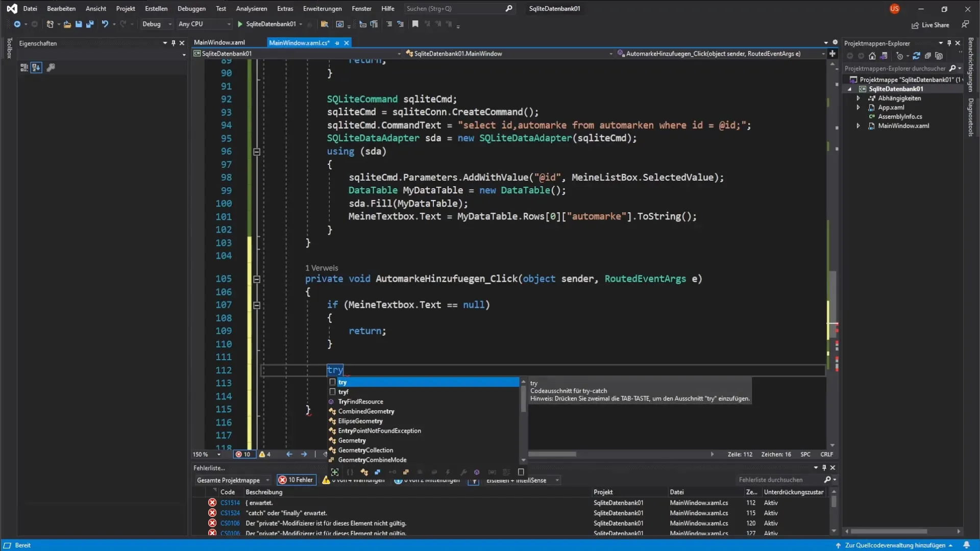Undo the last action via toolbar icon

pos(105,24)
